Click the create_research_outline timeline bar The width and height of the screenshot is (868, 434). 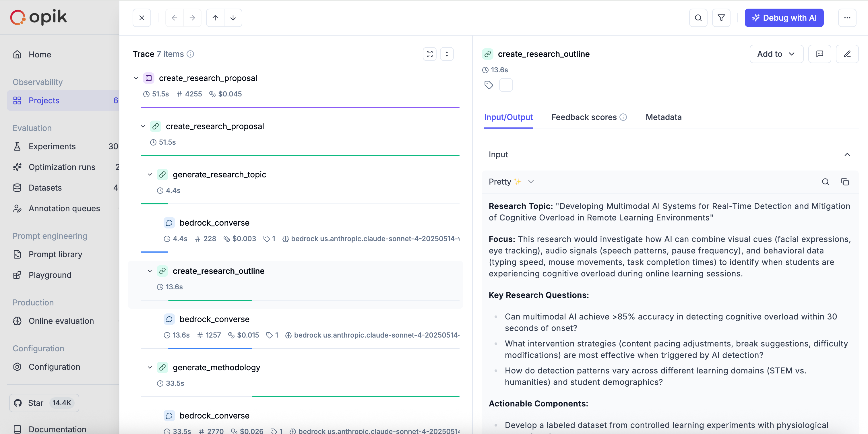click(x=210, y=300)
